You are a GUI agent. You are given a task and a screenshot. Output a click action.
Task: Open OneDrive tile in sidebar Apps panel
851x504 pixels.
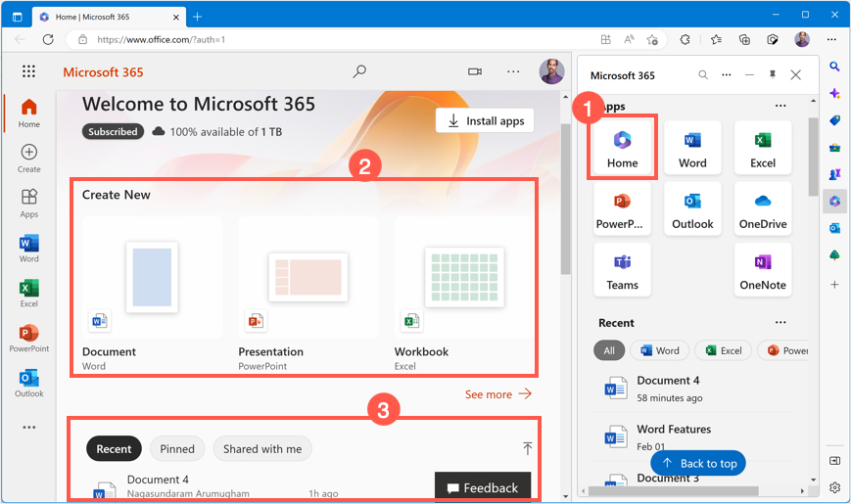(x=763, y=208)
